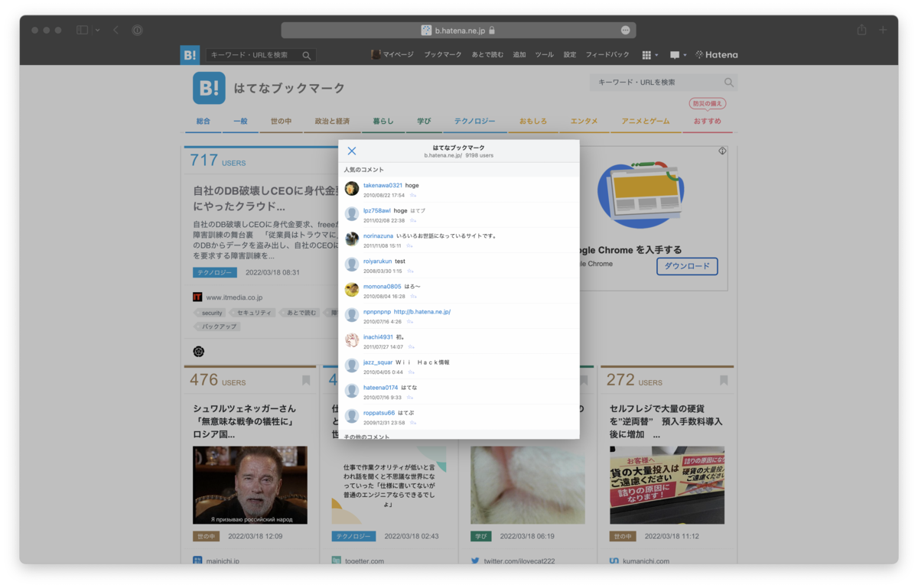Open ブックマーク in the top menu
918x588 pixels.
click(443, 55)
